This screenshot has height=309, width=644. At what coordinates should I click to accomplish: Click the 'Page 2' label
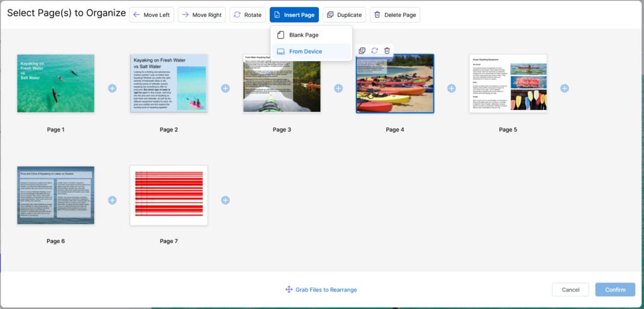click(x=169, y=130)
